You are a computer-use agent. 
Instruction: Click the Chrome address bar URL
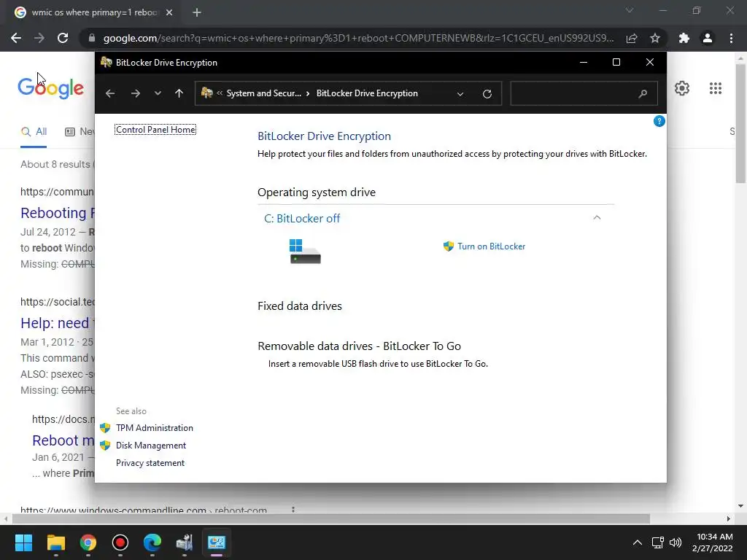[x=358, y=38]
